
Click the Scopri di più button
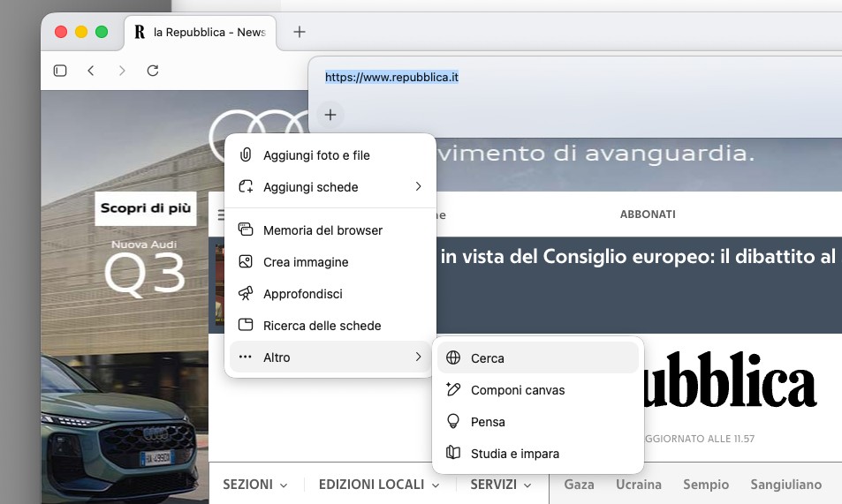click(146, 208)
